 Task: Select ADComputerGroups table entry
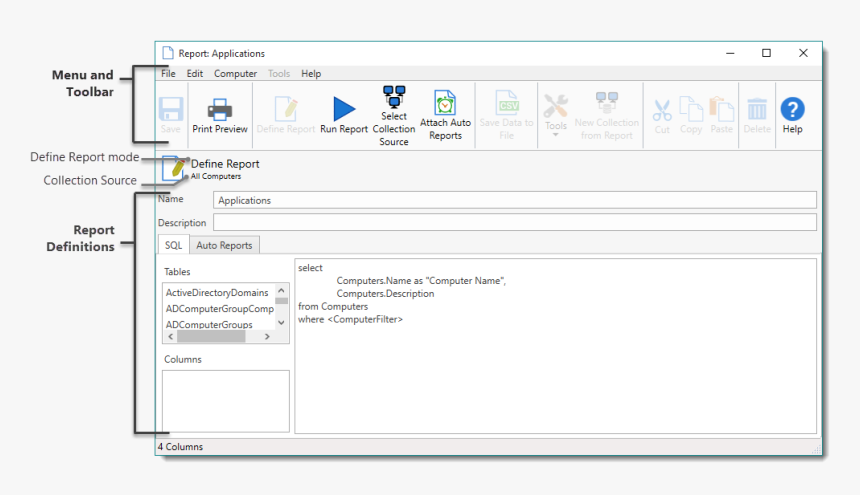(209, 324)
